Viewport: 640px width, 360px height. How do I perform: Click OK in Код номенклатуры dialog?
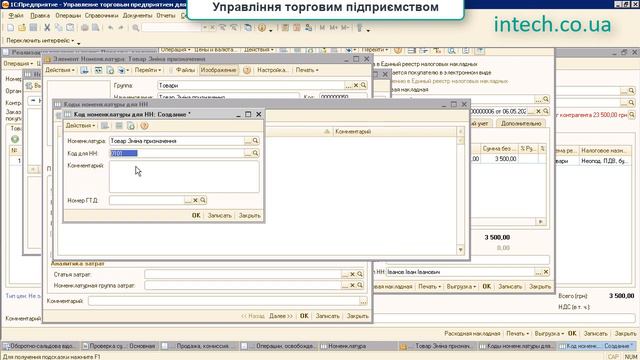click(196, 216)
